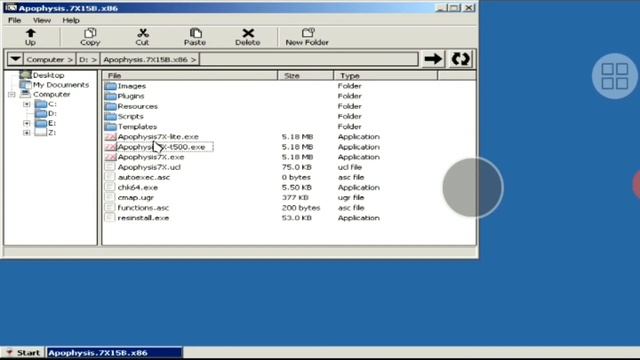
Task: Tap the gray circular joystick overlay
Action: [473, 188]
